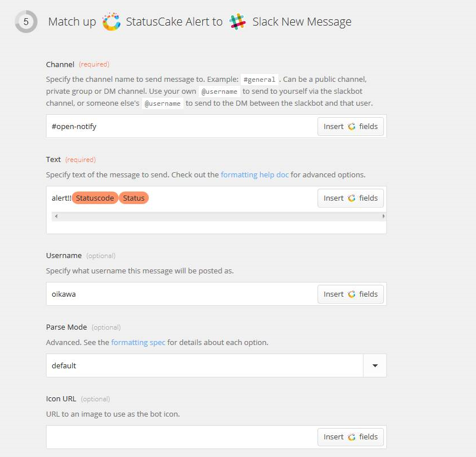Click the Parse Mode default combo box
The width and height of the screenshot is (476, 457).
[x=216, y=365]
